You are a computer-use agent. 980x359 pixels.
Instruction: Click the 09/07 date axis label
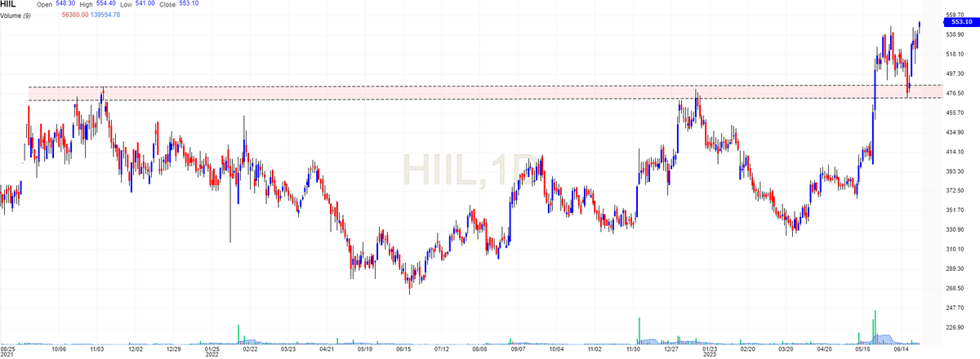[x=518, y=348]
